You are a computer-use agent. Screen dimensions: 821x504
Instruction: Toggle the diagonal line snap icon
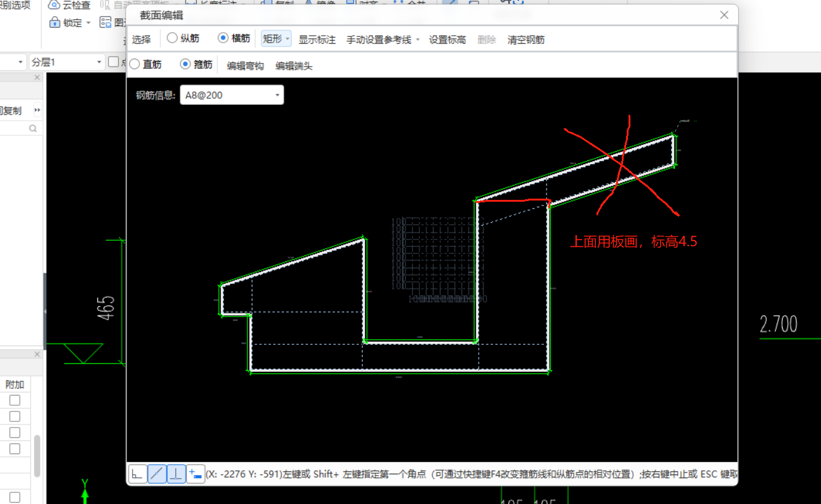coord(157,474)
